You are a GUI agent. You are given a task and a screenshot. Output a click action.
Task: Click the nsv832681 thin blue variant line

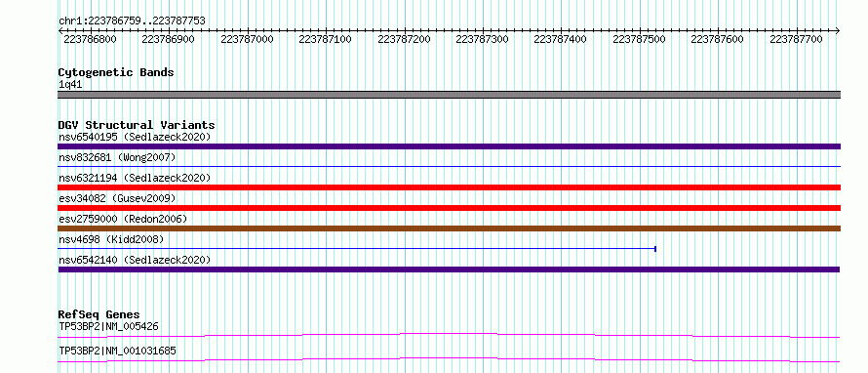tap(449, 166)
